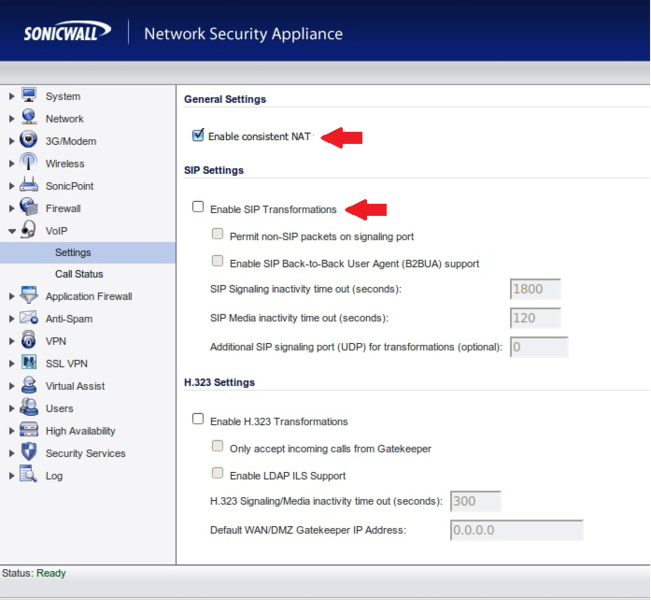Click the System monitor icon in sidebar

pos(28,96)
